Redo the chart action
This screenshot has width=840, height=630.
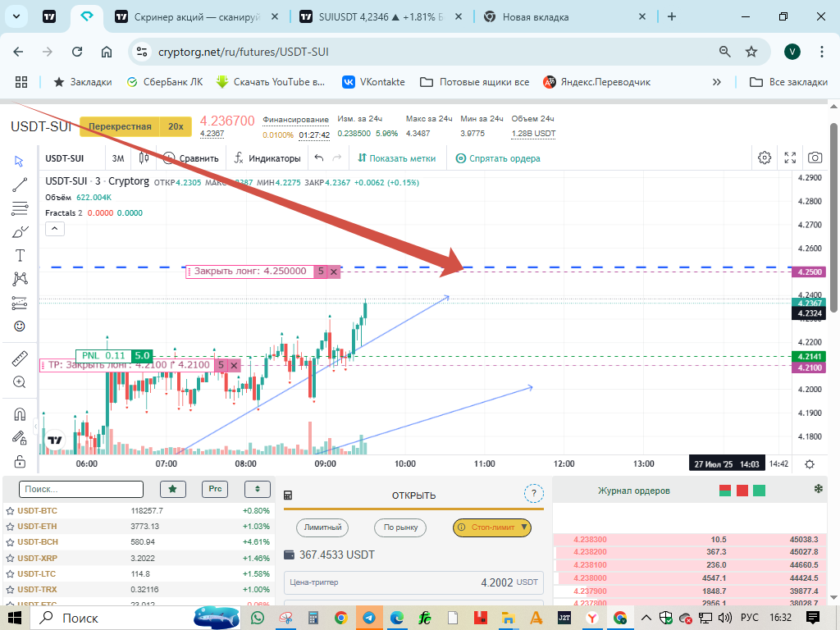pos(337,158)
